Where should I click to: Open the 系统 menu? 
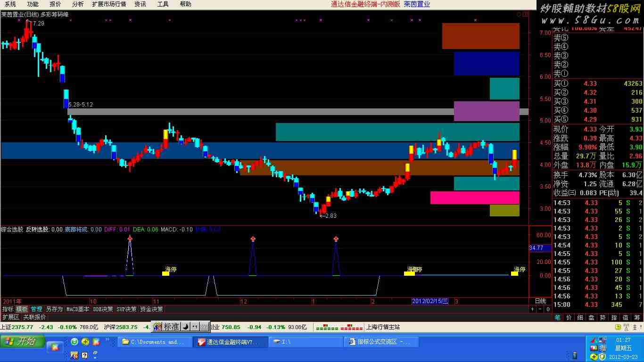10,4
